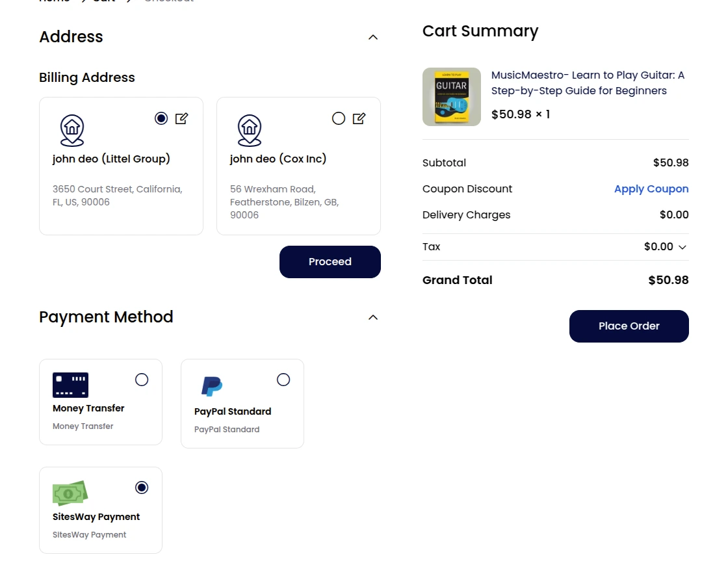
Task: Click the Money Transfer card icon
Action: [70, 385]
